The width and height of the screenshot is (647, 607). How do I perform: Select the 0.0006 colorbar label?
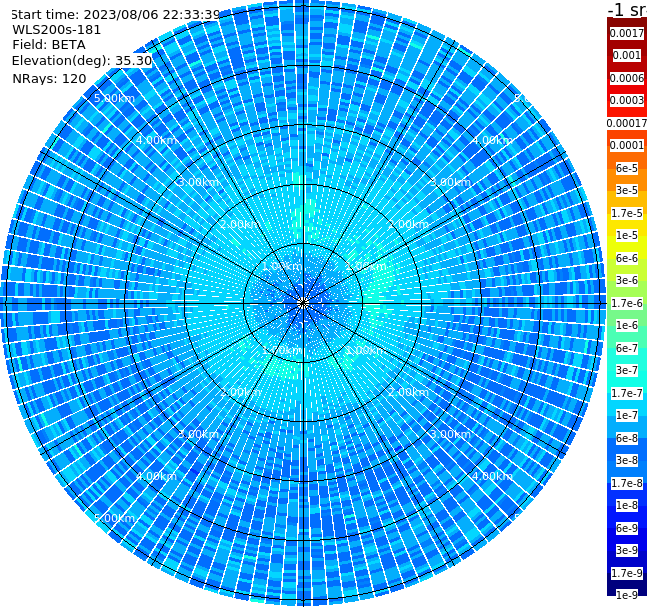click(x=627, y=78)
